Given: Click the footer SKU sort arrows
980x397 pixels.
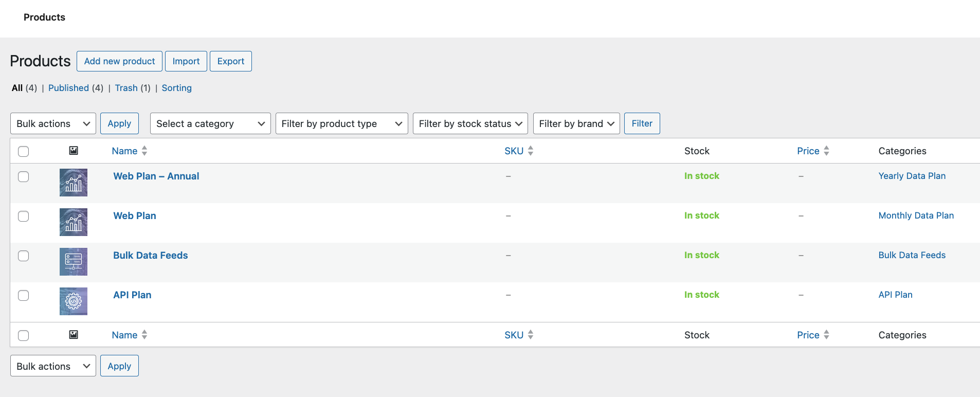Looking at the screenshot, I should [x=531, y=335].
